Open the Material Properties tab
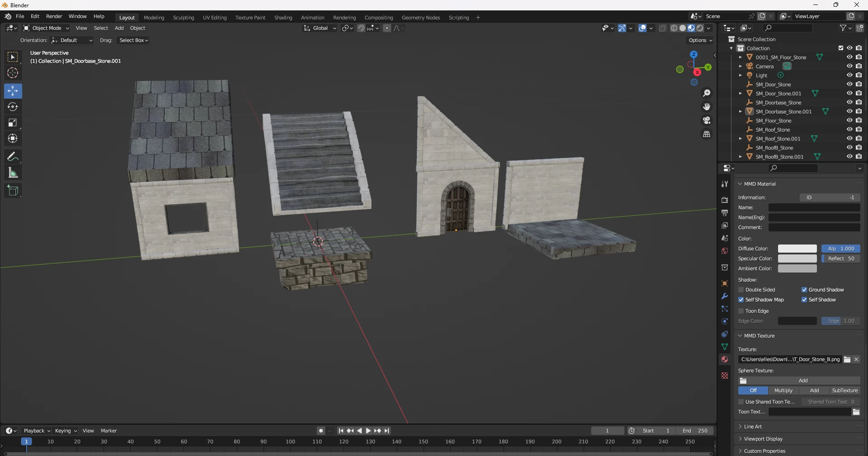 (x=724, y=360)
